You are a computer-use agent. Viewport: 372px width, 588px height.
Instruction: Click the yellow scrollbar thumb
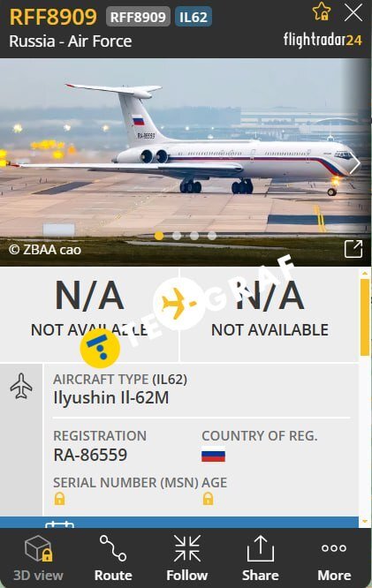tap(365, 317)
